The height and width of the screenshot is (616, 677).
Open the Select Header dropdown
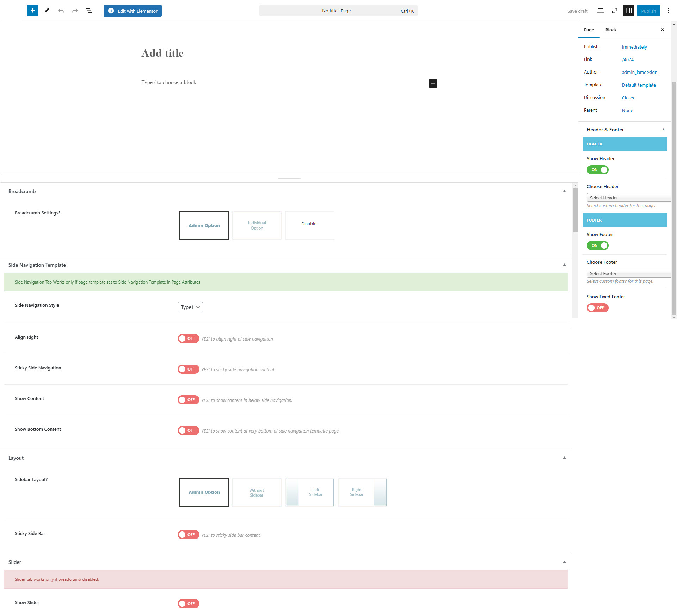[x=628, y=198]
